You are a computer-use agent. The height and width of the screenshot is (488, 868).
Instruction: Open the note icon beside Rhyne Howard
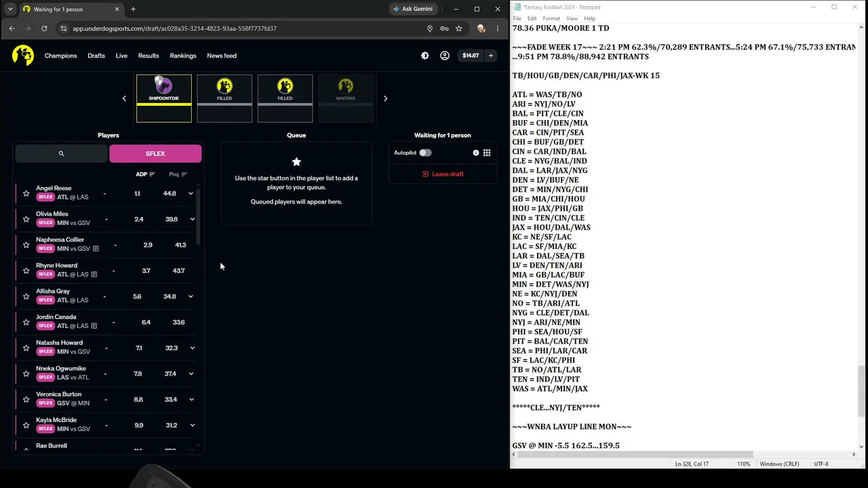pyautogui.click(x=94, y=274)
